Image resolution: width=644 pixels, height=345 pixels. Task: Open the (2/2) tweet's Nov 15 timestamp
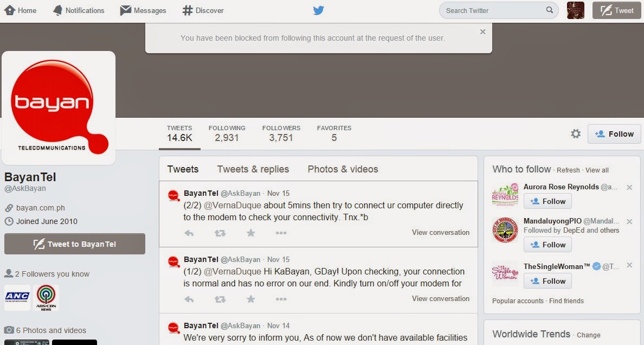point(279,193)
